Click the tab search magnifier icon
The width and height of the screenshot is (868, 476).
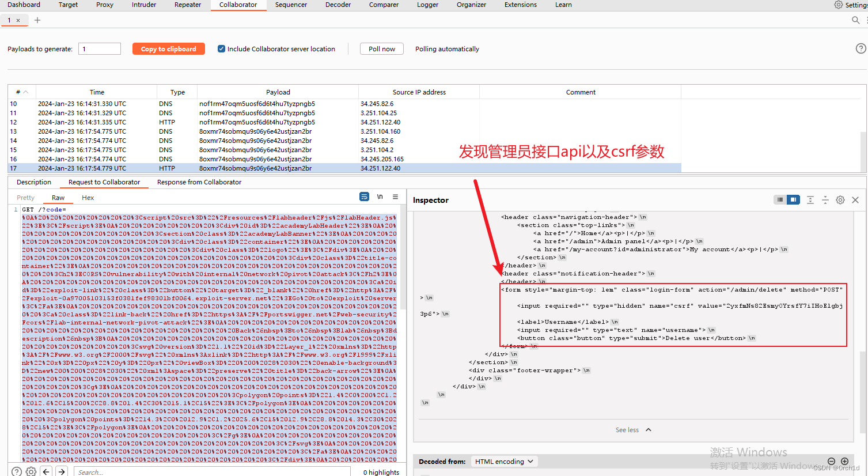(856, 20)
